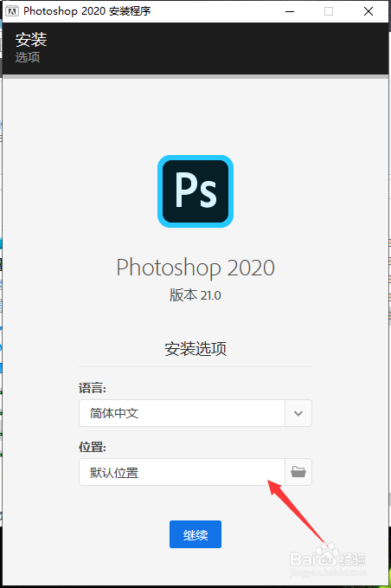Click the 位置: label
Screen dimensions: 391x588
pos(93,447)
